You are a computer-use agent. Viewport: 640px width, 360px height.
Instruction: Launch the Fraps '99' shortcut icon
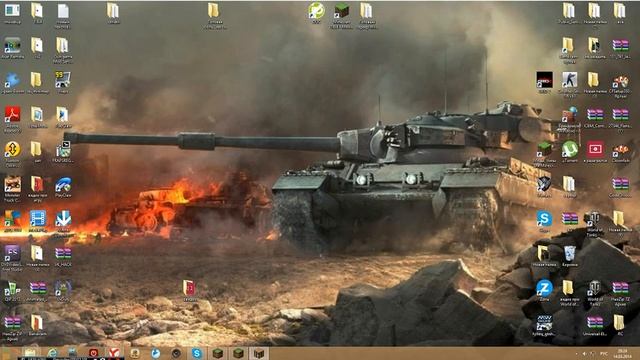[63, 79]
